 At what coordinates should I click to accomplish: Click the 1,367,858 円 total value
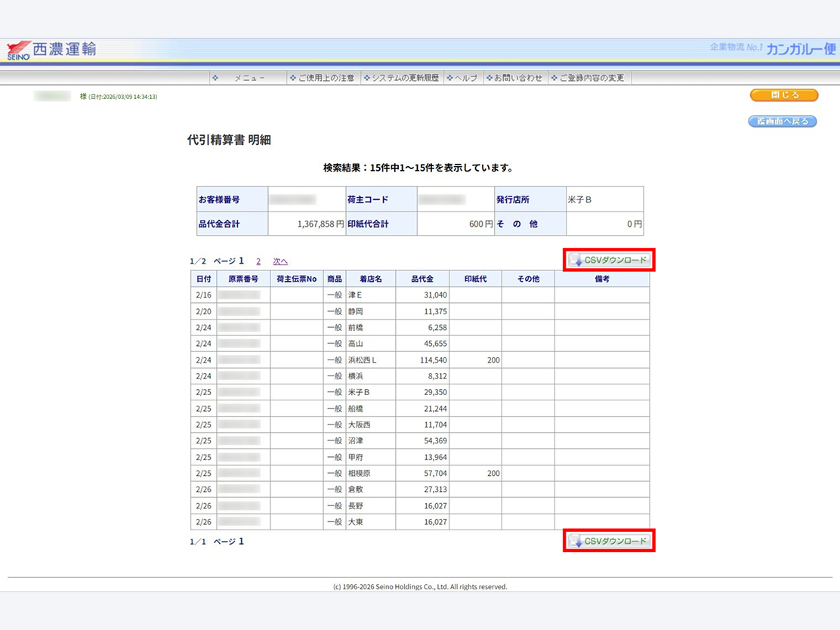(x=320, y=224)
